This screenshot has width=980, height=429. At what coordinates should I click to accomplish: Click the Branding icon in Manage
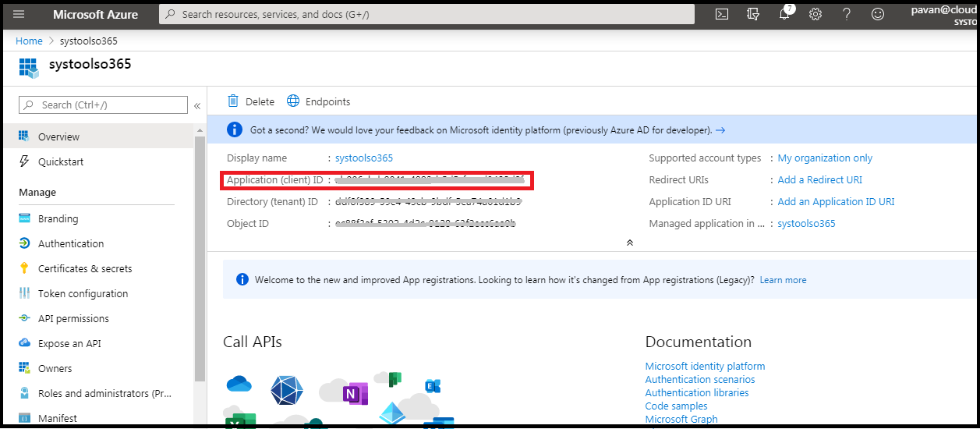[24, 218]
